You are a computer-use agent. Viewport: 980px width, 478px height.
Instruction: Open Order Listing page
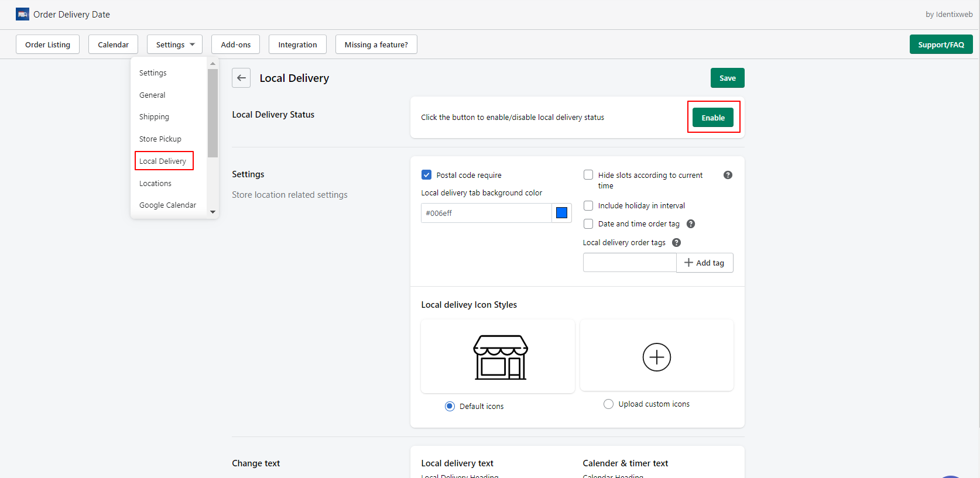[47, 44]
